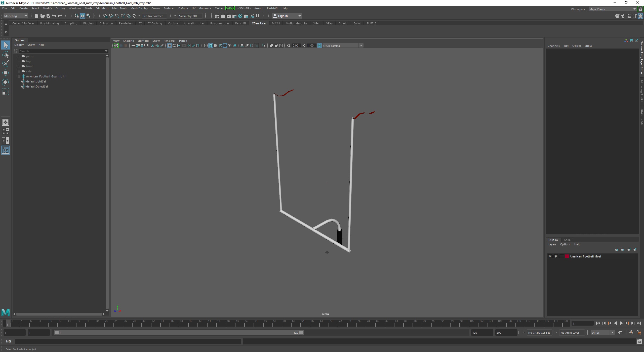
Task: Click the Modeling workspace dropdown
Action: (x=15, y=16)
